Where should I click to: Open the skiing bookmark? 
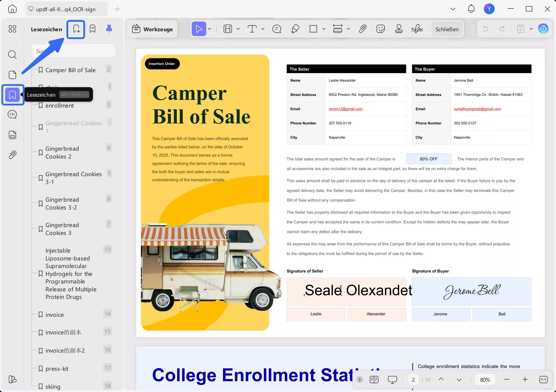(x=53, y=387)
